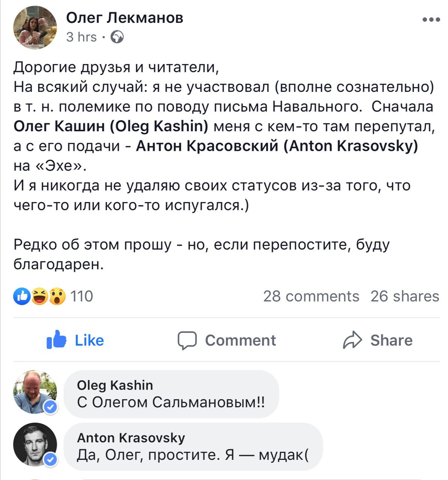Screen dimensions: 448x480
Task: Click the blue like reaction emoji
Action: 22,296
